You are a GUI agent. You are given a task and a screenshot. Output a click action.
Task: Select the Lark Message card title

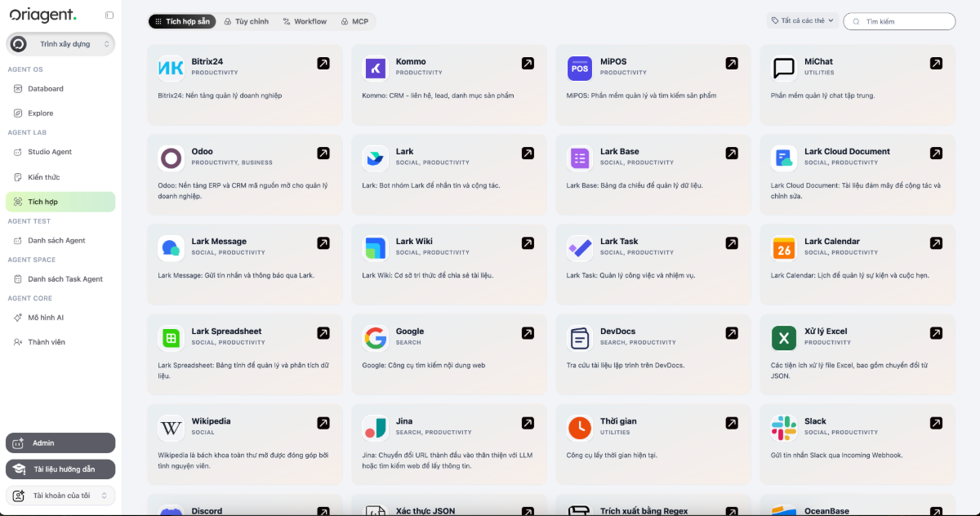[x=219, y=242]
